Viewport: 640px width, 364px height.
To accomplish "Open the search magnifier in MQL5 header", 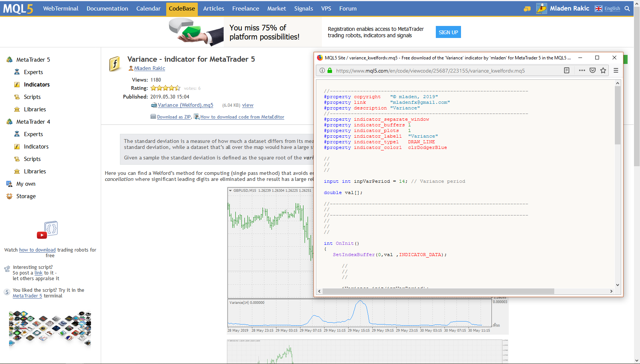I will coord(627,8).
